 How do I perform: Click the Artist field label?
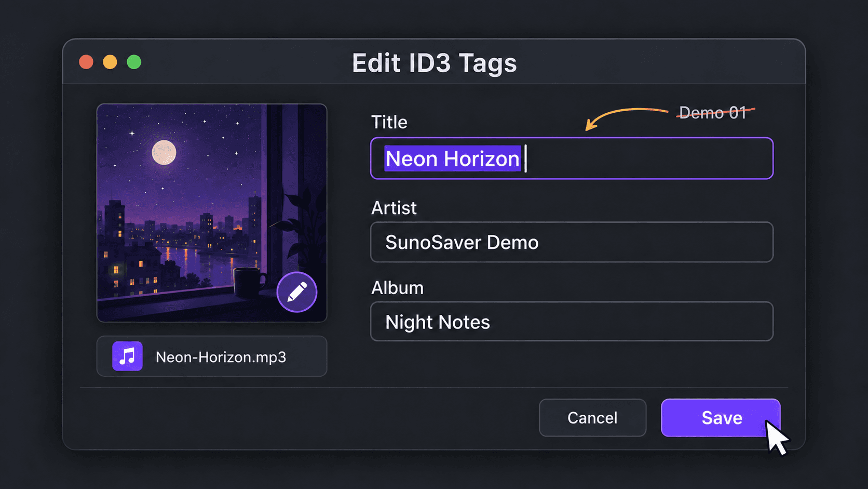[x=394, y=208]
